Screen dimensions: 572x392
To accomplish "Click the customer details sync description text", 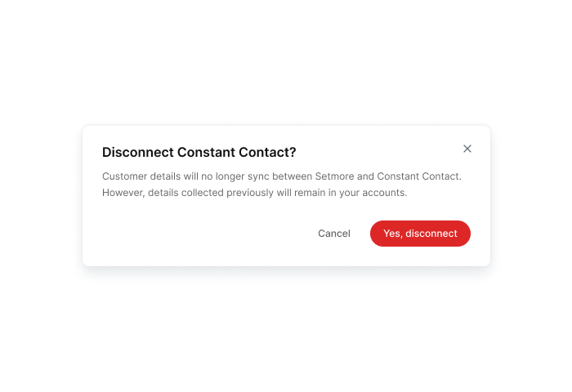I will click(x=282, y=185).
